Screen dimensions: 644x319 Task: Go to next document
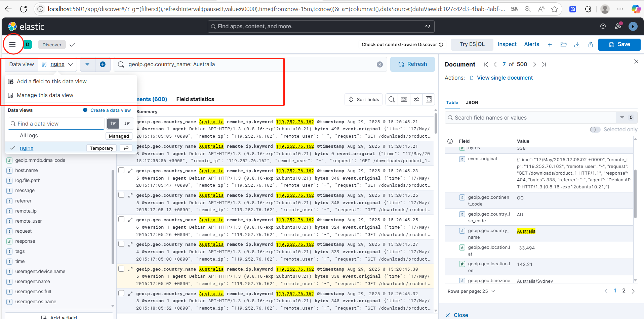[534, 64]
